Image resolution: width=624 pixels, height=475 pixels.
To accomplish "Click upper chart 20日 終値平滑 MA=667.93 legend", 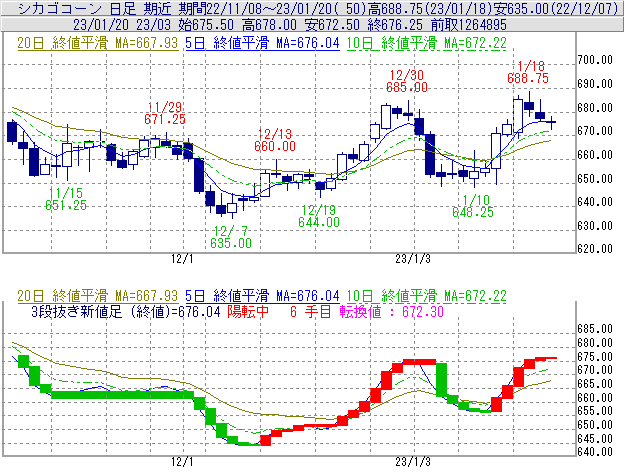I will click(98, 43).
